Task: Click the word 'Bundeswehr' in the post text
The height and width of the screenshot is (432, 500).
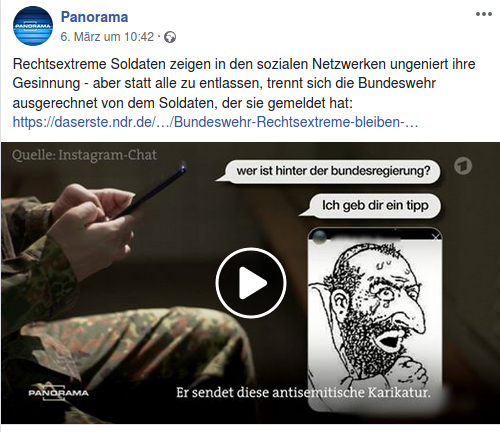Action: [x=397, y=83]
